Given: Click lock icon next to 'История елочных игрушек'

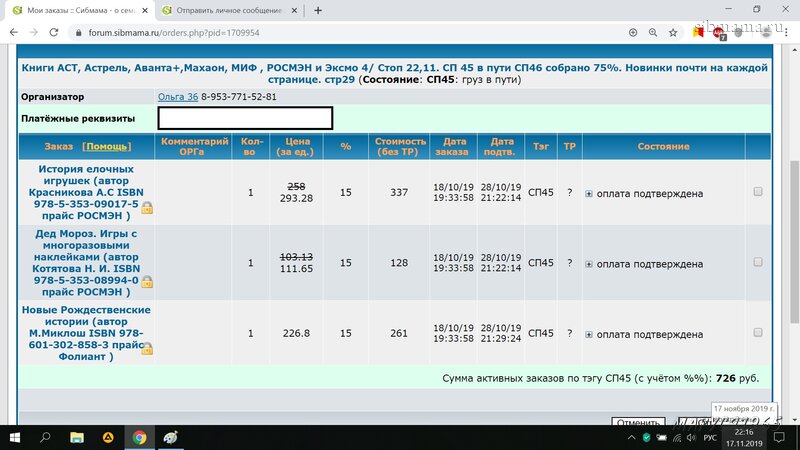Looking at the screenshot, I should click(x=147, y=208).
